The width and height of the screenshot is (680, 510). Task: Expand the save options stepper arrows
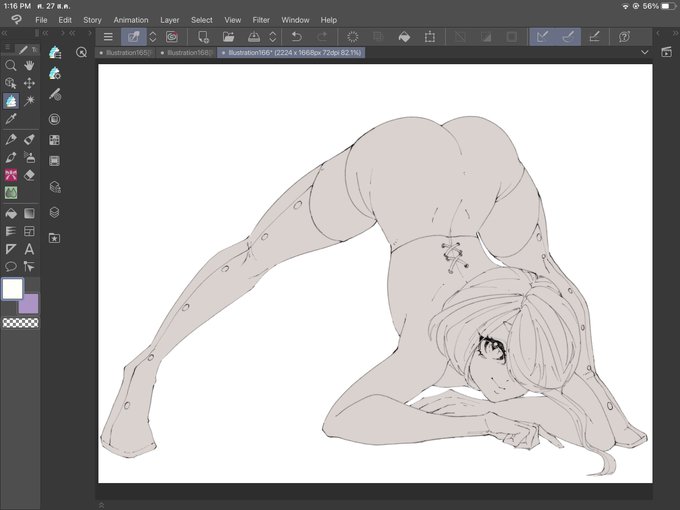pos(273,37)
